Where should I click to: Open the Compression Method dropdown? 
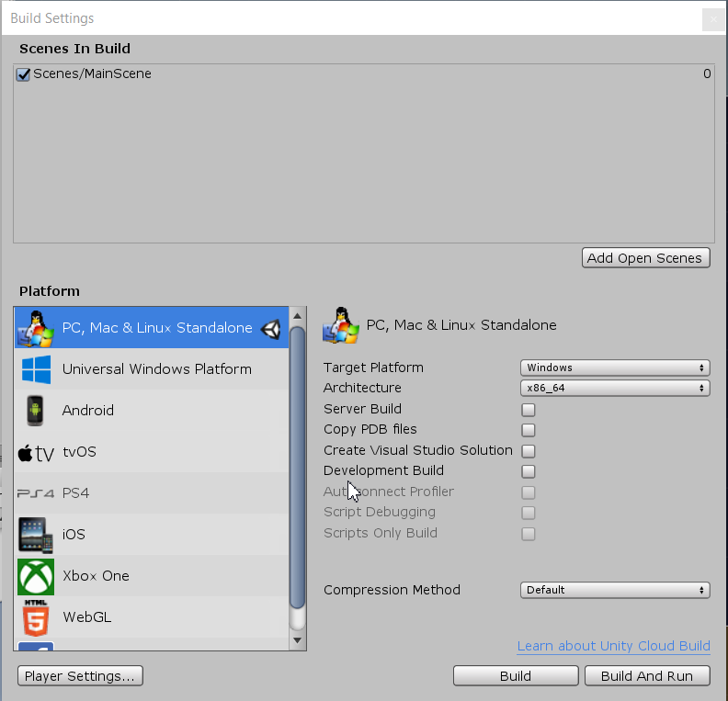[615, 590]
